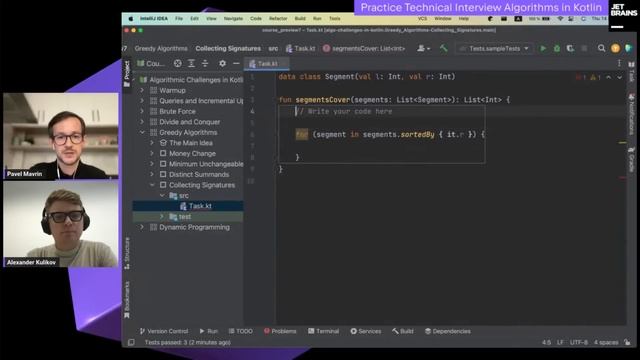Open the Dependencies tool window
Image resolution: width=640 pixels, height=360 pixels.
point(448,331)
